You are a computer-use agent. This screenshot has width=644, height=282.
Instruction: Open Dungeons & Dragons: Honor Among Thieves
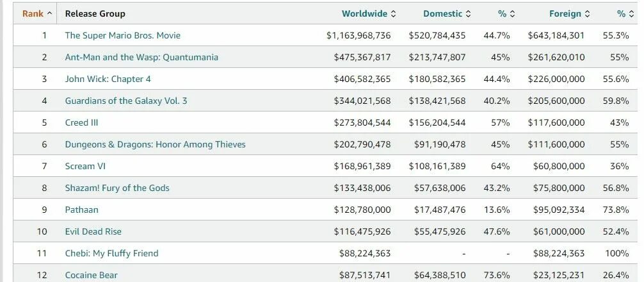[155, 144]
